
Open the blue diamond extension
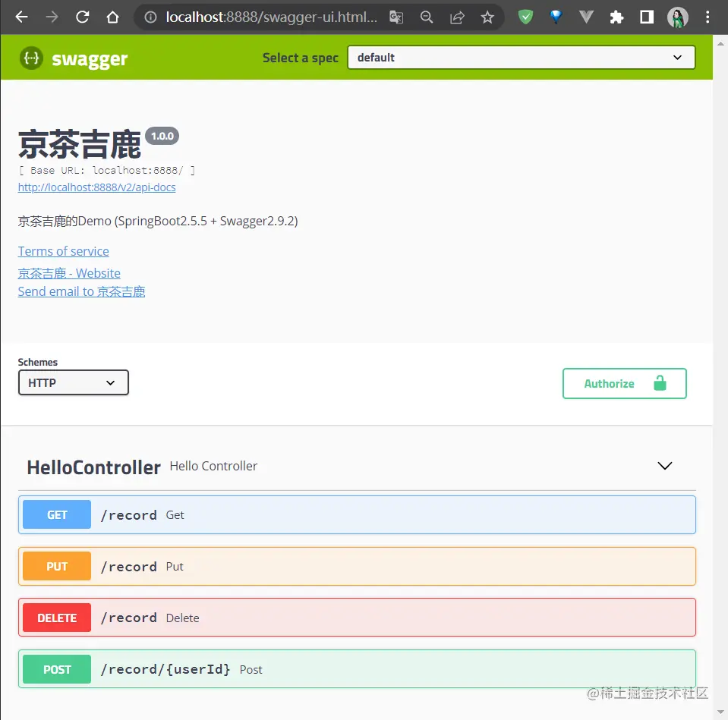tap(556, 17)
